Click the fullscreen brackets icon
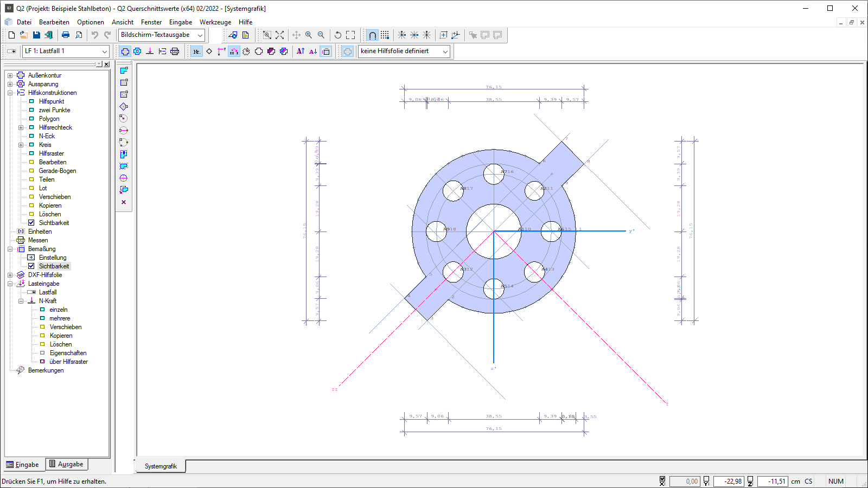Screen dimensions: 868x488 [350, 35]
